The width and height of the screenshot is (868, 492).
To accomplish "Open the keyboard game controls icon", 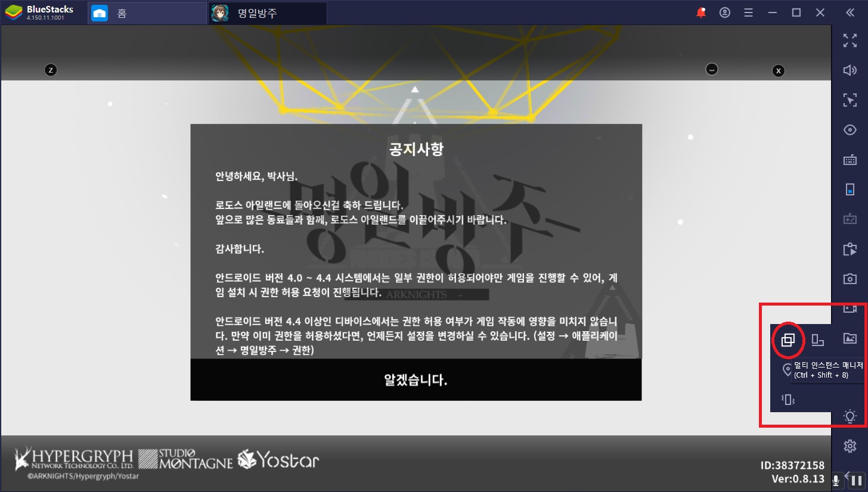I will (x=850, y=160).
